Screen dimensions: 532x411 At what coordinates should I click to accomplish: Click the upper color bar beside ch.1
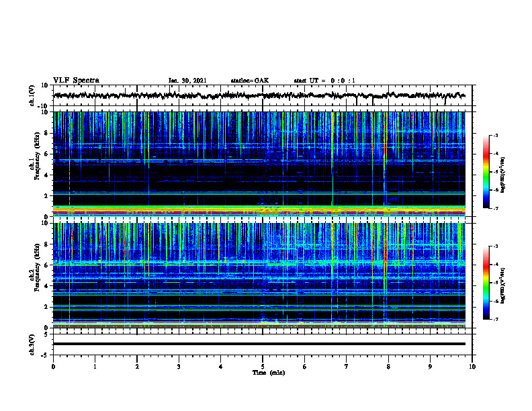tap(486, 172)
